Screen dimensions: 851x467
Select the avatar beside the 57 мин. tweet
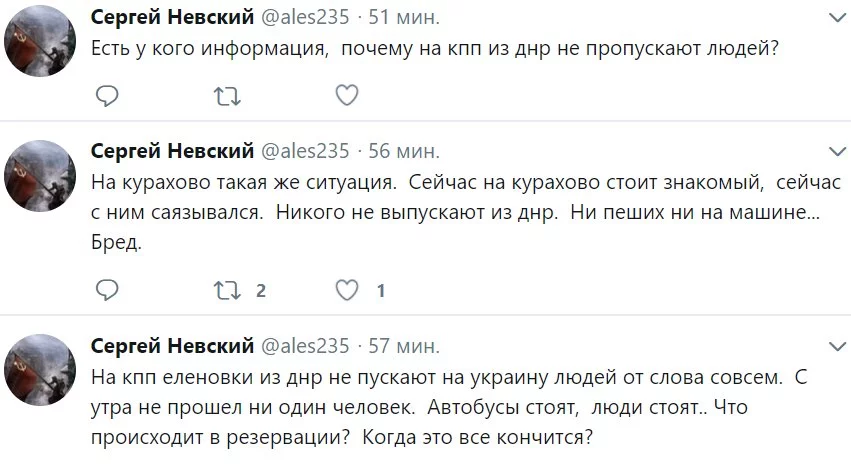40,370
